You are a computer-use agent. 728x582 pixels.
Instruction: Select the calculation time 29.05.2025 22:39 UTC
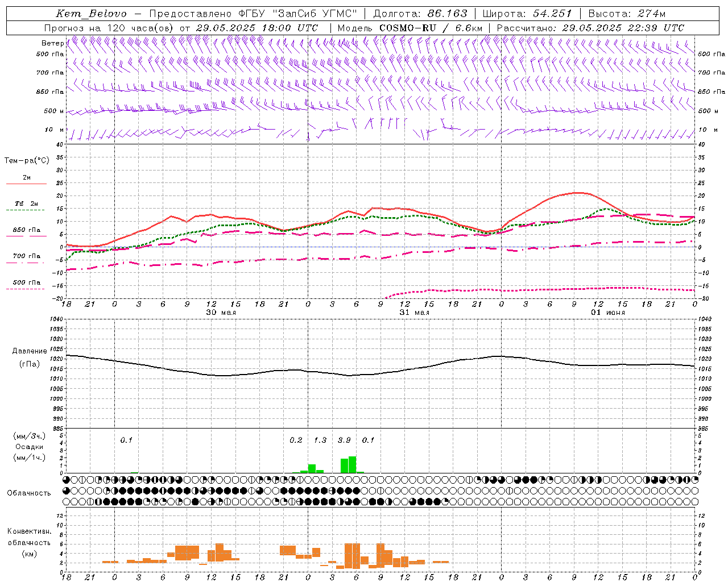[623, 28]
